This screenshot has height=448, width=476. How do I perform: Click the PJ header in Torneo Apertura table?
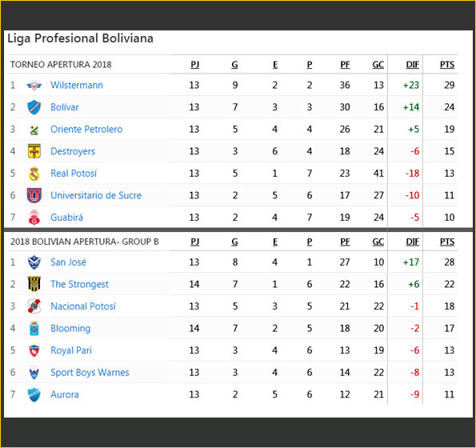pos(195,65)
